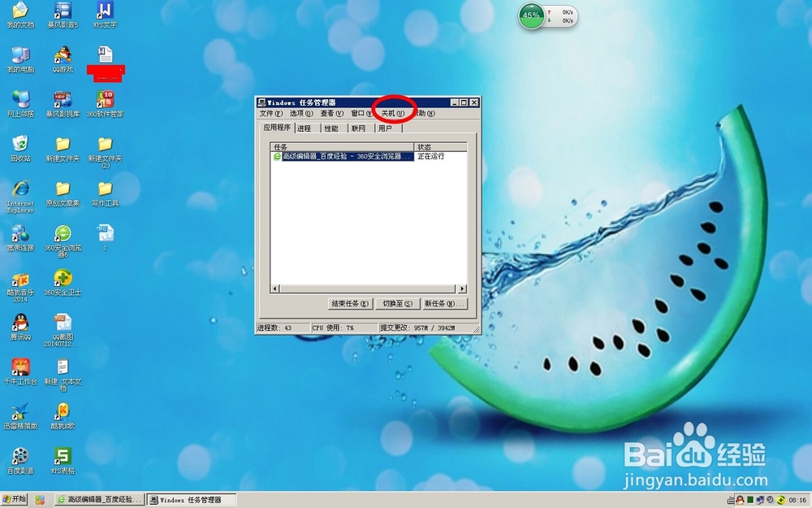Minimize the Task Manager window
Screen dimensions: 812x508
tap(454, 102)
